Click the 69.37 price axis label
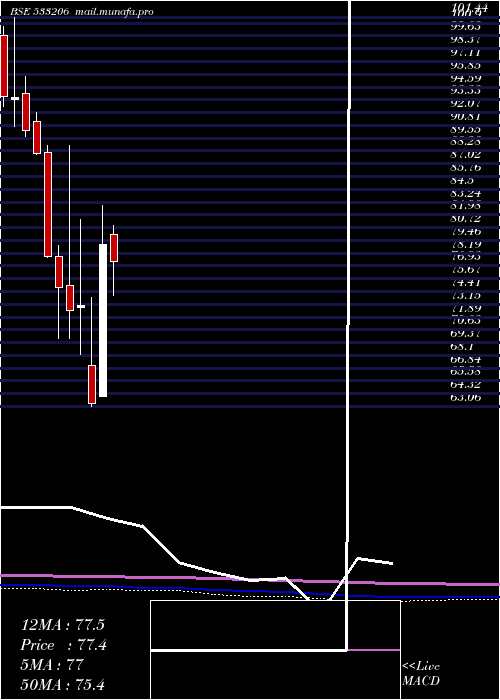The width and height of the screenshot is (500, 700). pyautogui.click(x=466, y=334)
